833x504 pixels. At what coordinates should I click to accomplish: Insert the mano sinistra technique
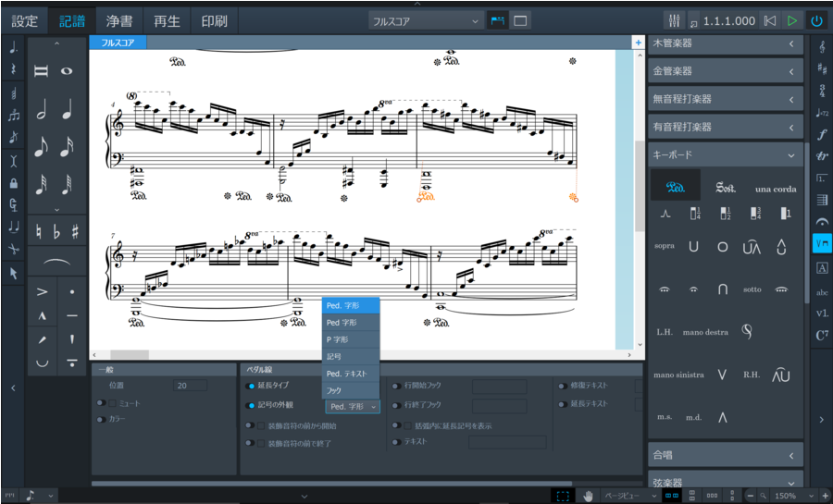coord(678,375)
